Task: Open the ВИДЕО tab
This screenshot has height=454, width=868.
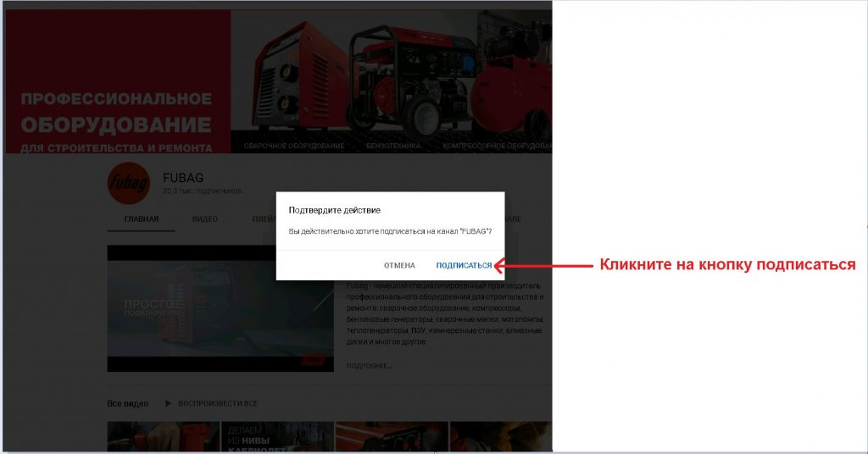Action: click(x=204, y=219)
